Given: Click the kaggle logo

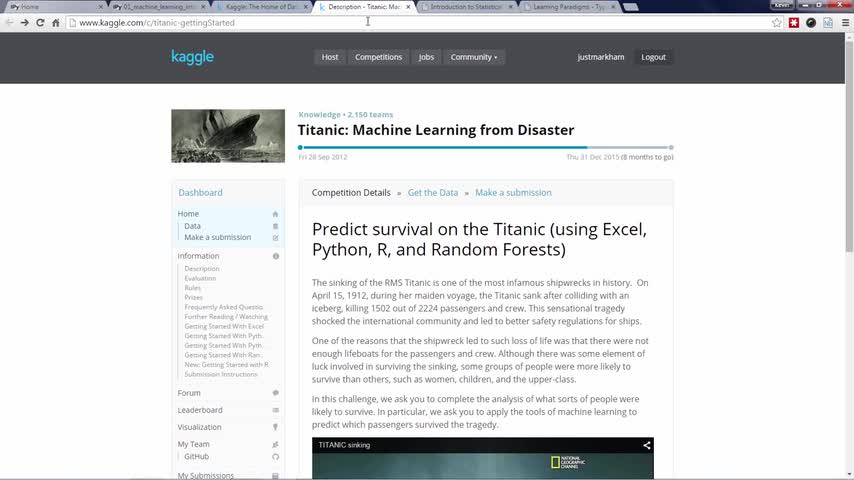Looking at the screenshot, I should click(x=192, y=57).
